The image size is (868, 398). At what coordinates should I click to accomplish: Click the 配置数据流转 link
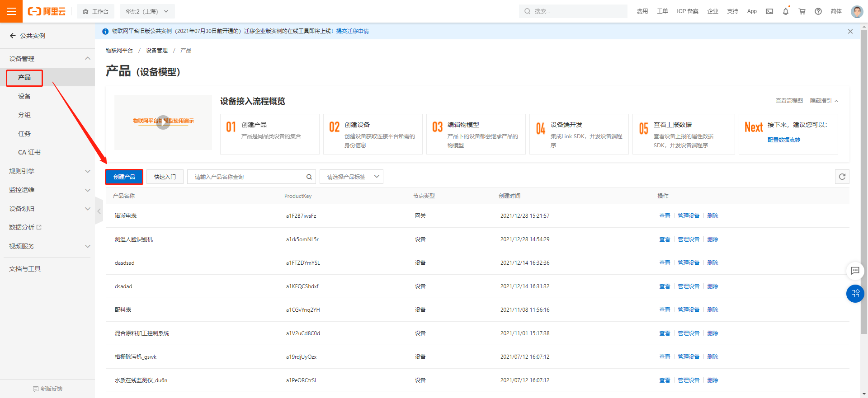click(784, 140)
